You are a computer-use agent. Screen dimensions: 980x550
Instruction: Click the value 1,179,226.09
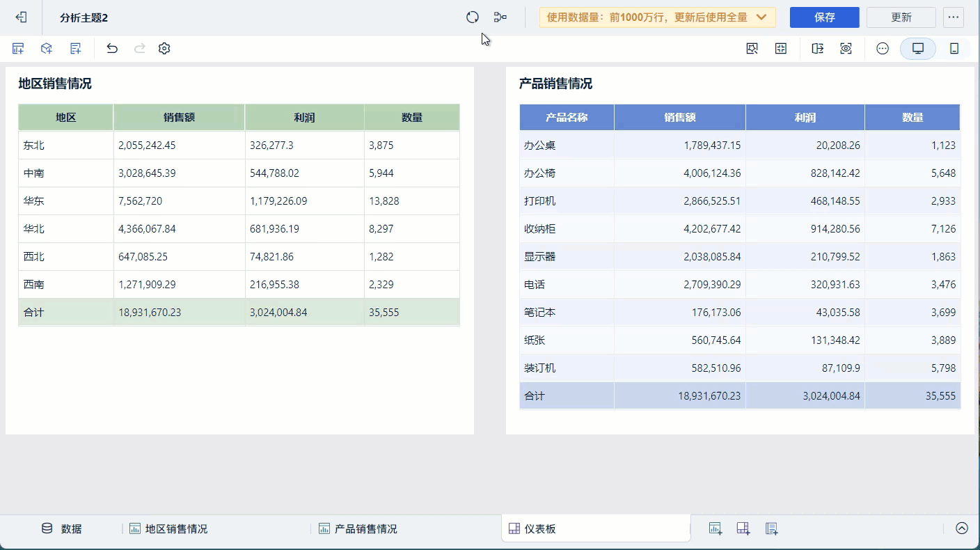pos(278,201)
